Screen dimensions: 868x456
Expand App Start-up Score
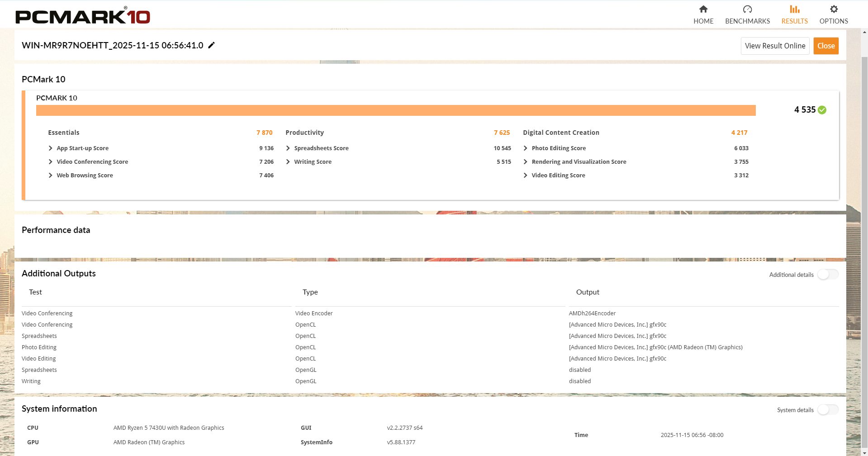click(x=51, y=148)
